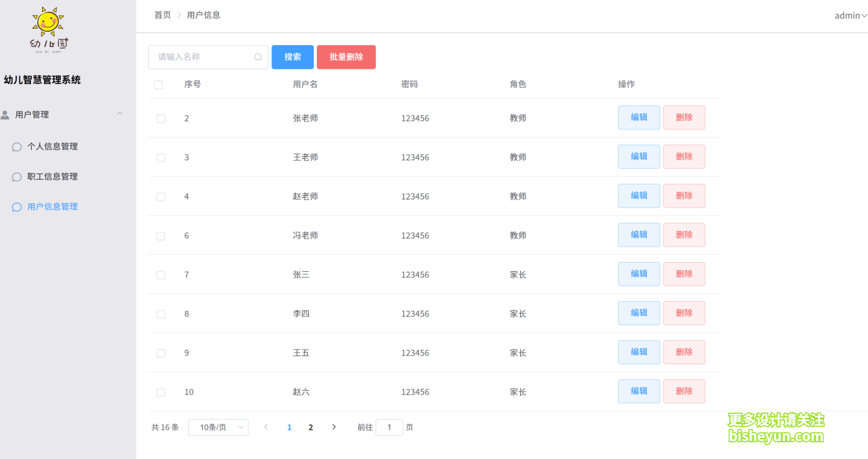The width and height of the screenshot is (868, 459).
Task: Go to the previous page arrow
Action: [x=266, y=427]
